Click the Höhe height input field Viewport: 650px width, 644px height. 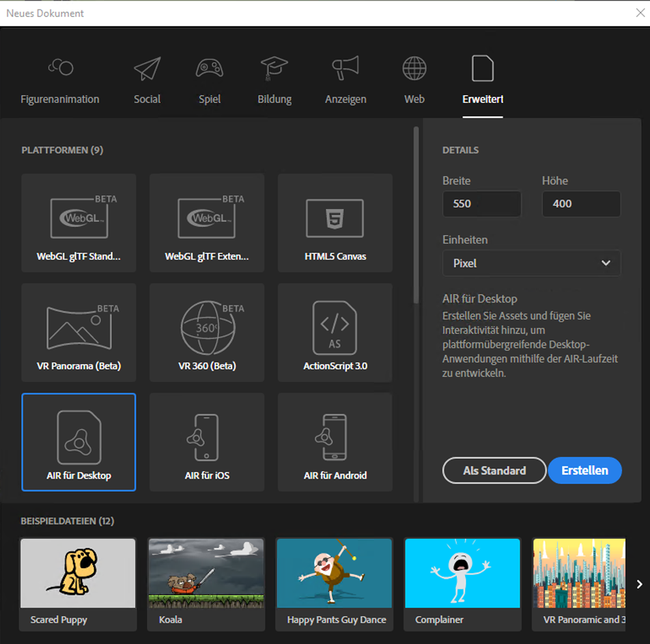coord(581,204)
